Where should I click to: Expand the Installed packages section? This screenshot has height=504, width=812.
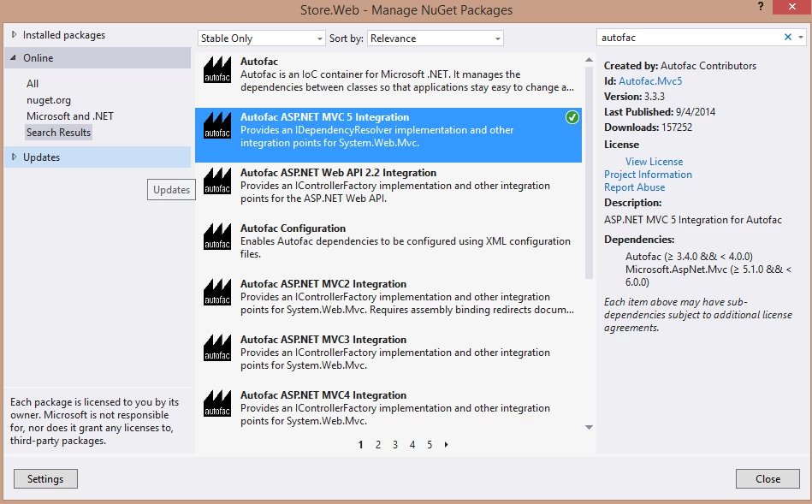tap(15, 35)
